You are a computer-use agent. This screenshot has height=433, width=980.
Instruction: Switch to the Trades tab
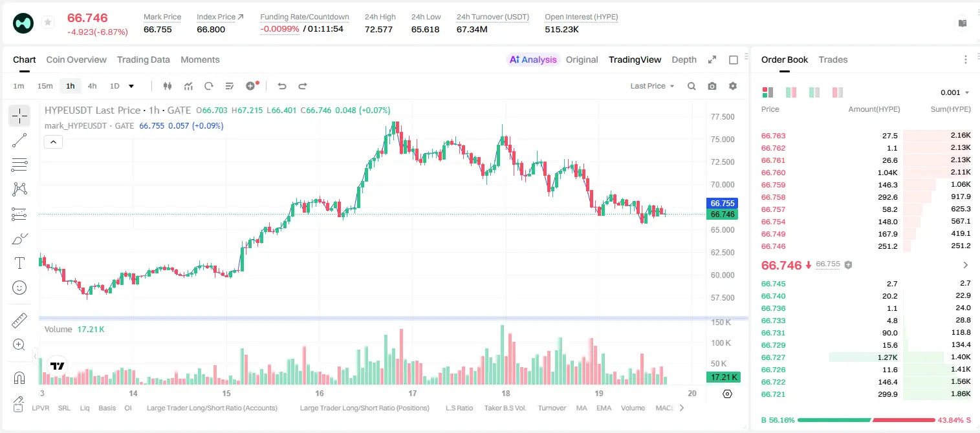tap(833, 59)
